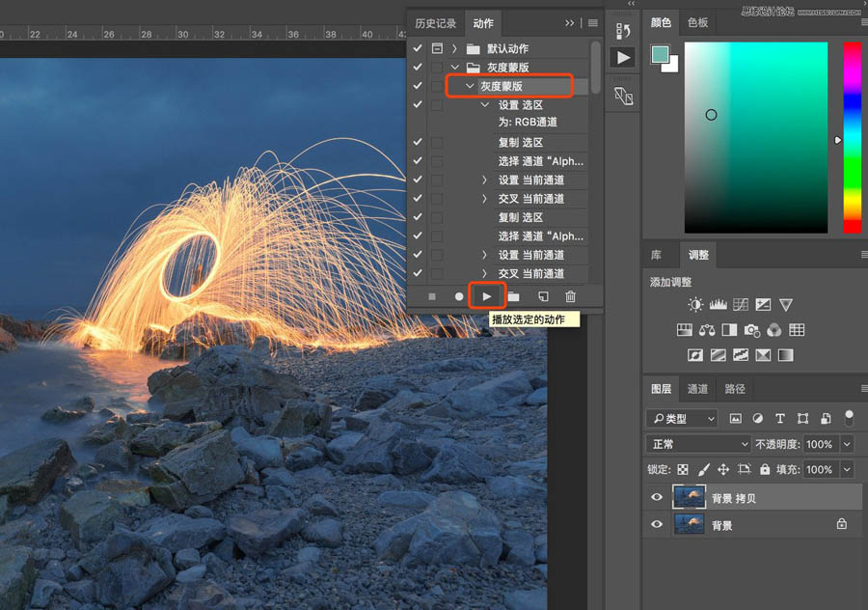Create a new action set folder
The height and width of the screenshot is (610, 868).
(x=514, y=296)
